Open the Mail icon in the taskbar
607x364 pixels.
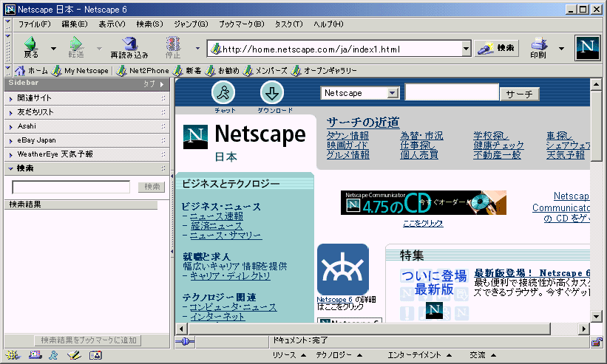[x=35, y=355]
